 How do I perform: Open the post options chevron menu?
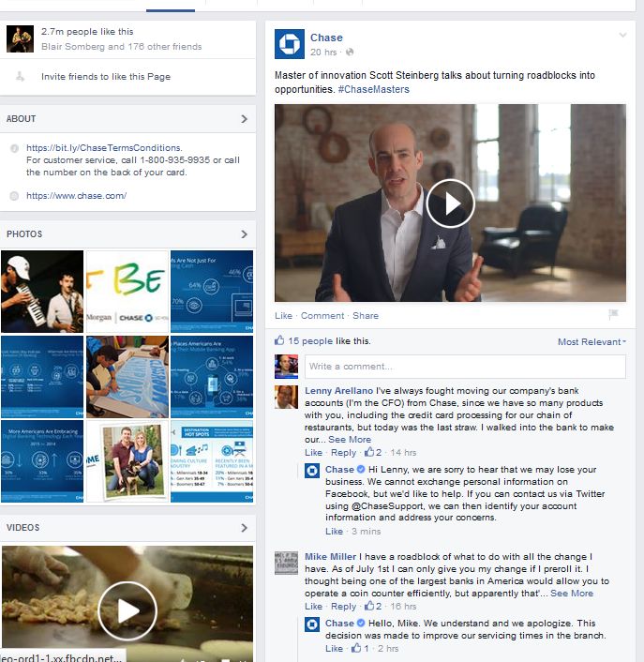pyautogui.click(x=622, y=36)
